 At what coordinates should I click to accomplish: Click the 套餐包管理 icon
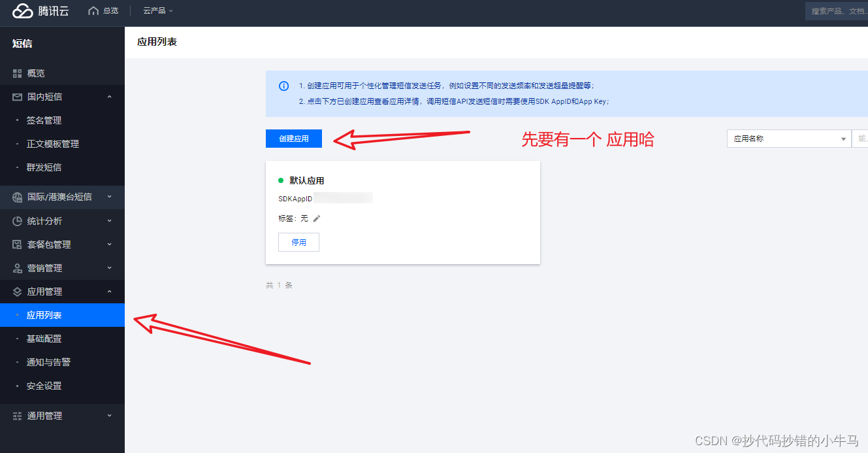18,244
